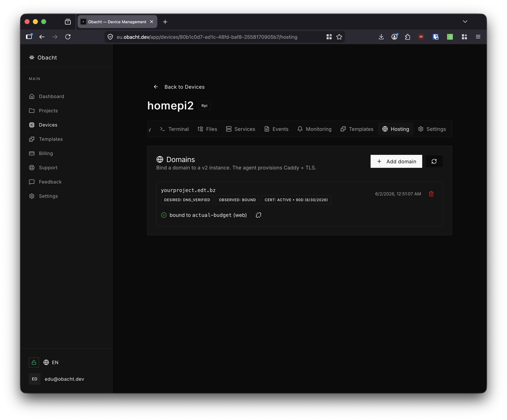Screen dimensions: 507x420
Task: Click the green bound status check icon
Action: click(x=164, y=215)
